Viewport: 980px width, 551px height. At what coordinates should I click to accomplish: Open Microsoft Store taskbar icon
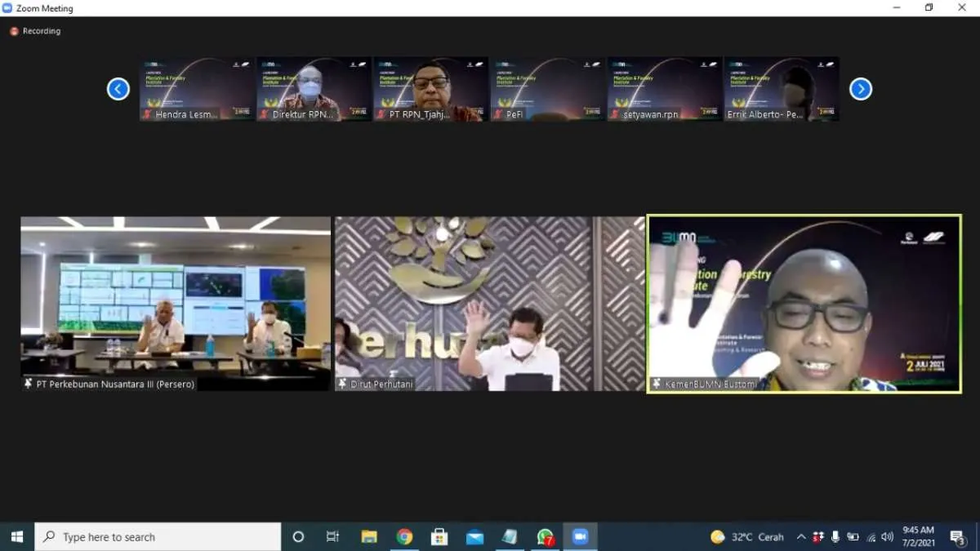click(439, 536)
